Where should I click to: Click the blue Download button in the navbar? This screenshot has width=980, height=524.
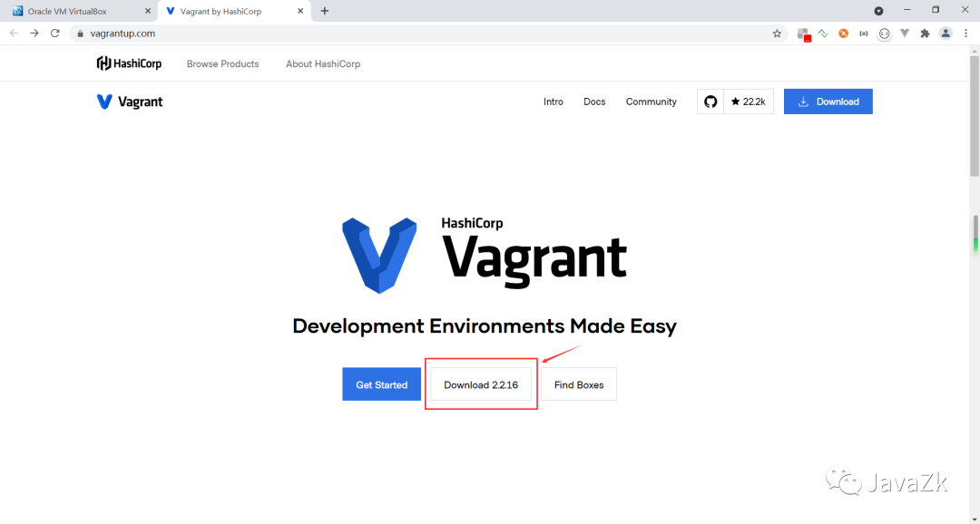coord(828,102)
